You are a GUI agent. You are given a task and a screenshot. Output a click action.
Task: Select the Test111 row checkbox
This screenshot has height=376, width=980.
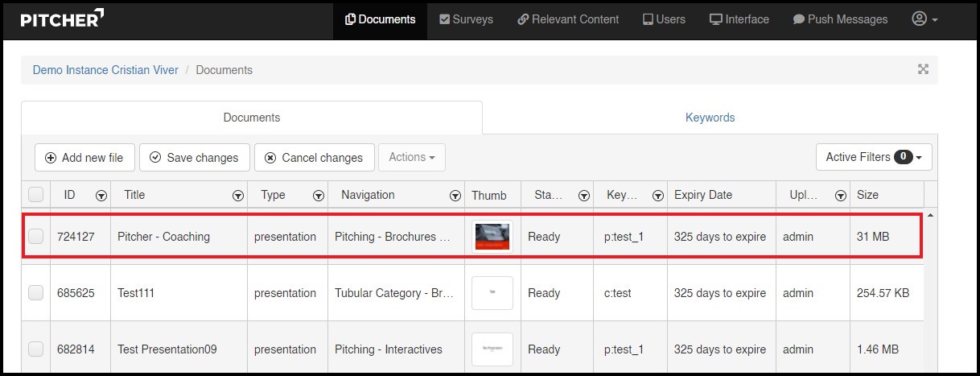click(36, 293)
